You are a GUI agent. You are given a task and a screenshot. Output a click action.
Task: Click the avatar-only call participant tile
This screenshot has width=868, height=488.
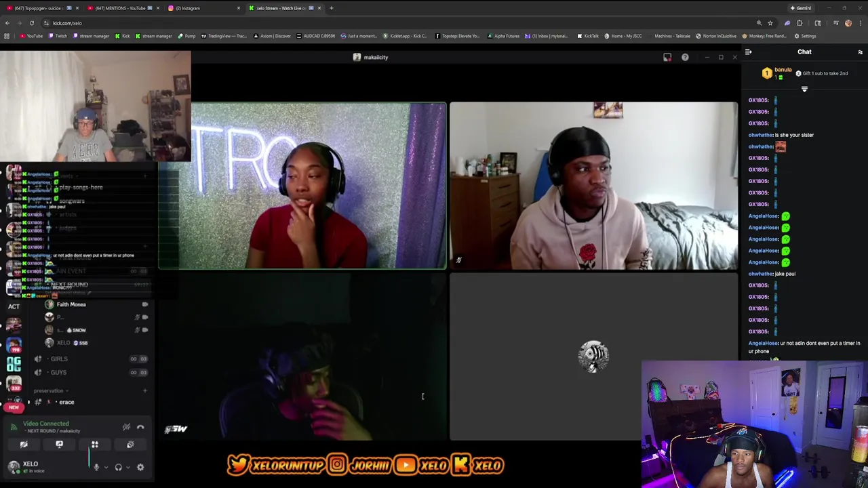(x=593, y=357)
